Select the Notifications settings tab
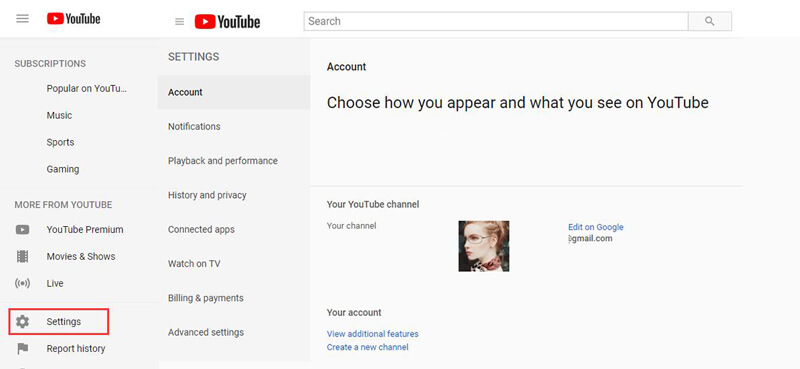 coord(194,127)
